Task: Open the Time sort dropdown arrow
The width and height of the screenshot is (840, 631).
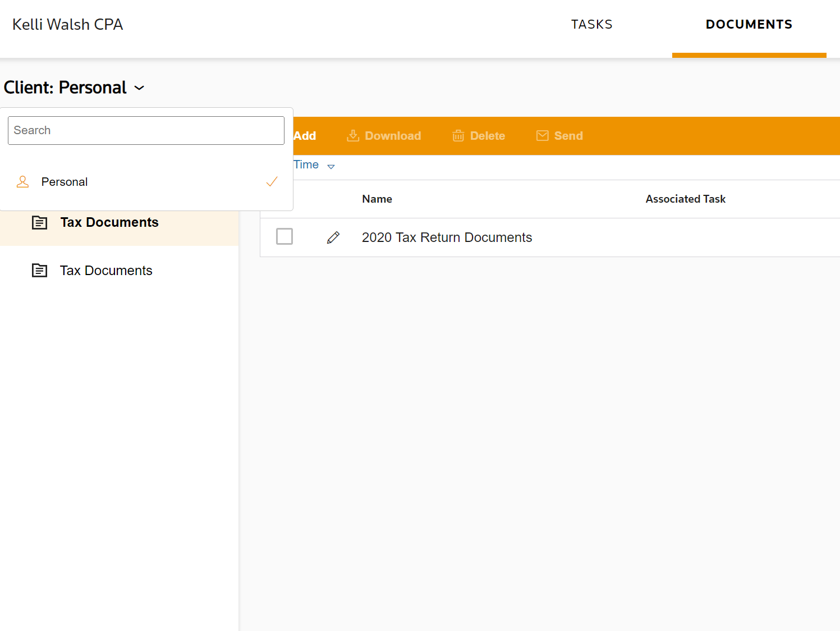Action: tap(331, 166)
